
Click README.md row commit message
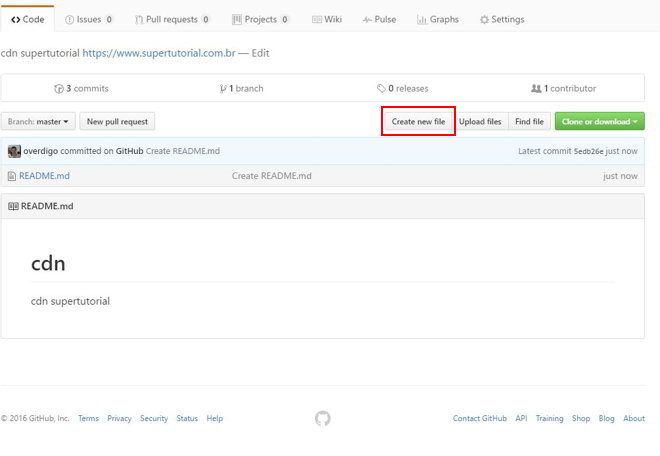coord(271,176)
